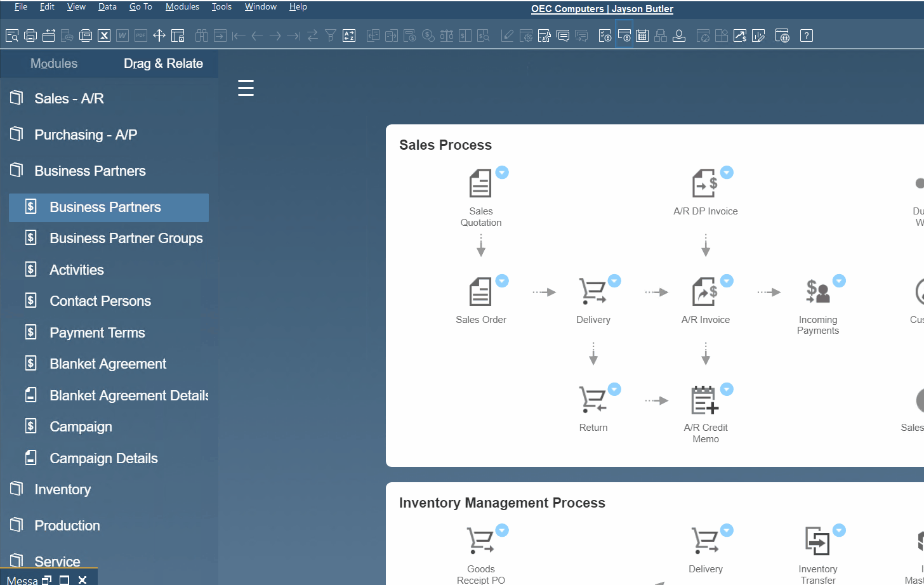Open the Tools menu

pos(221,7)
